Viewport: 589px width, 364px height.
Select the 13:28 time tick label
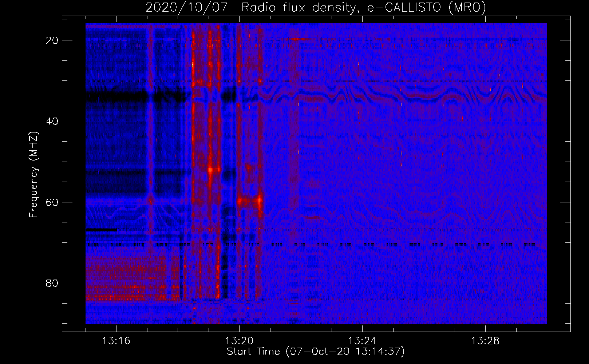pos(485,341)
